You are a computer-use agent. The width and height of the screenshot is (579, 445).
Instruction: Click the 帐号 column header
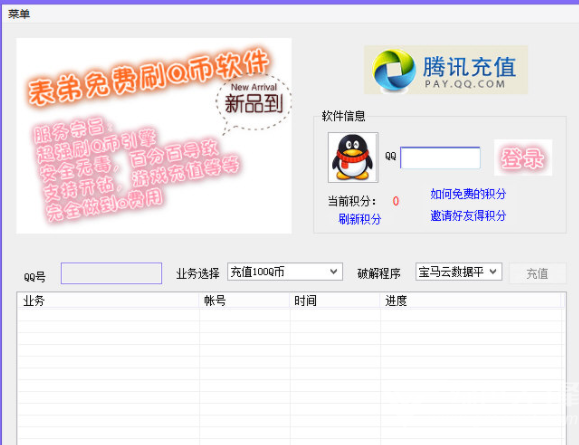pyautogui.click(x=244, y=301)
